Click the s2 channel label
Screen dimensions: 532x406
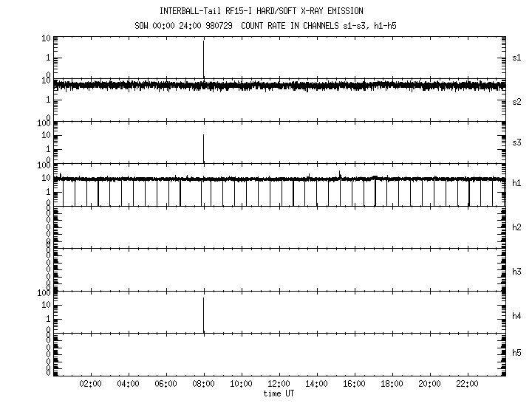517,101
